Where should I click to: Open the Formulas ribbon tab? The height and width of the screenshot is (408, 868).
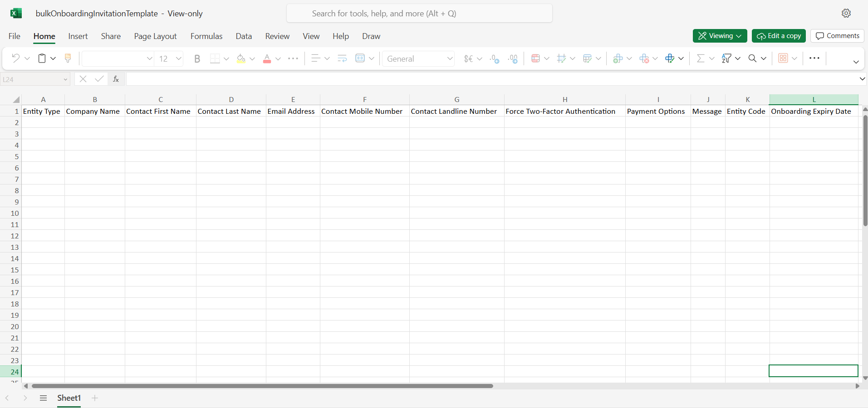tap(206, 36)
